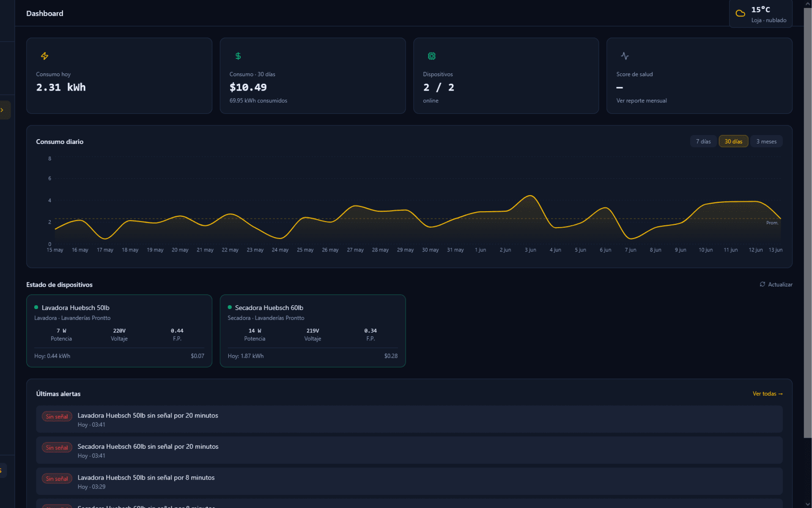
Task: Click the $0.28 cost on Secadora card
Action: tap(391, 356)
